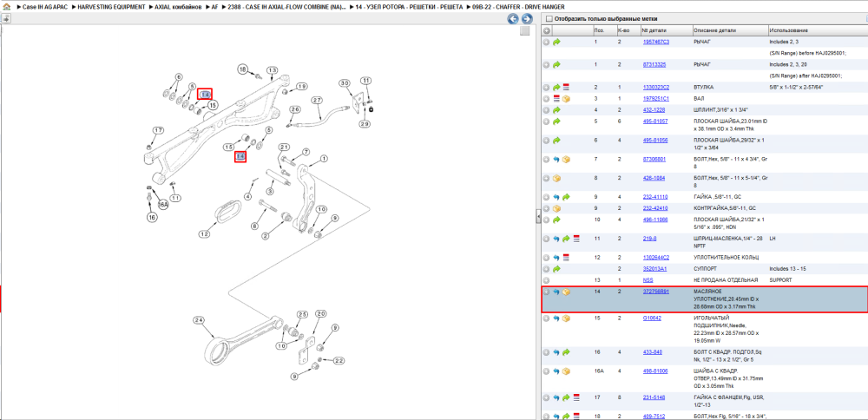Click package icon in highlighted row 372756R91

tap(566, 292)
